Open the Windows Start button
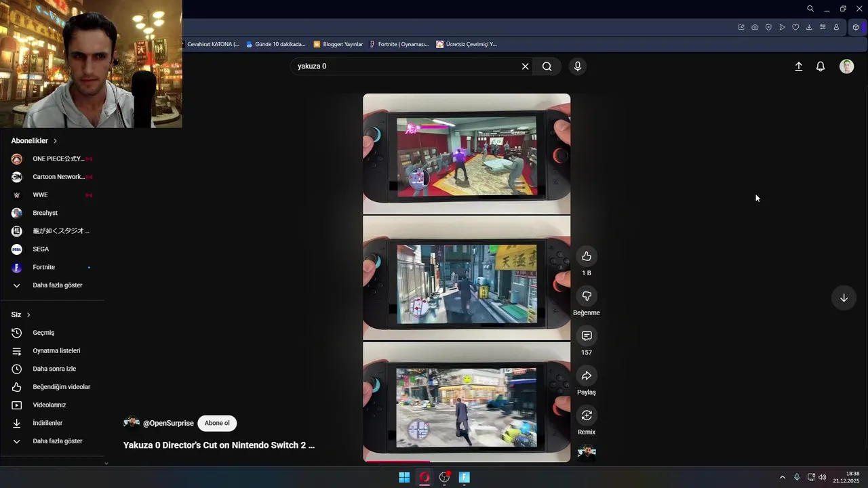Screen dimensions: 868x488 click(x=404, y=477)
